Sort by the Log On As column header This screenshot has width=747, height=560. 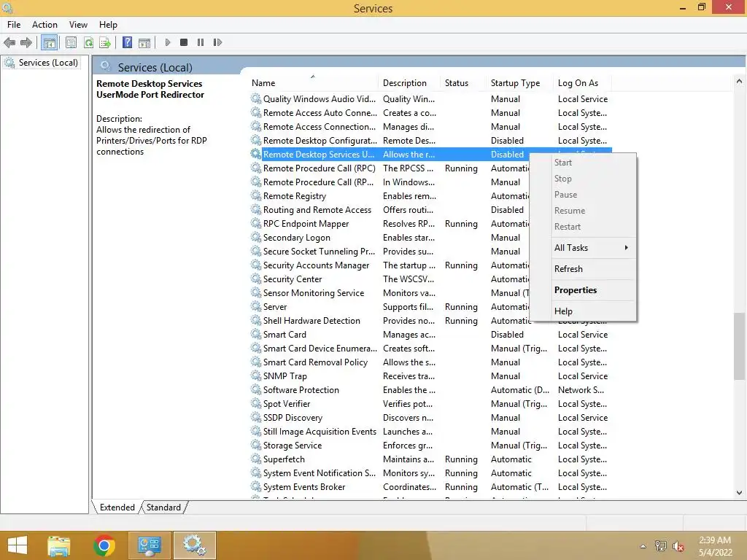583,83
